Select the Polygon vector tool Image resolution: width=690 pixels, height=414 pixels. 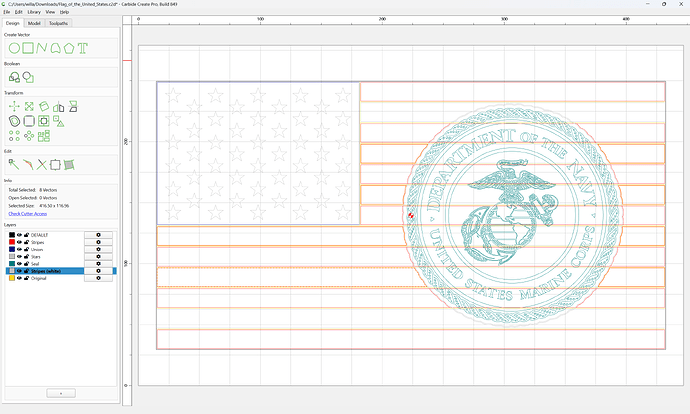(x=69, y=48)
